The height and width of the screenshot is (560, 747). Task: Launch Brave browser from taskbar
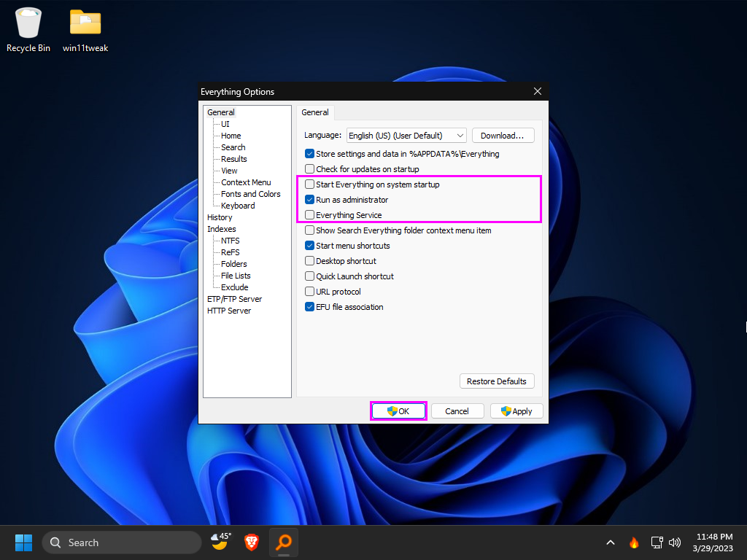(x=252, y=542)
